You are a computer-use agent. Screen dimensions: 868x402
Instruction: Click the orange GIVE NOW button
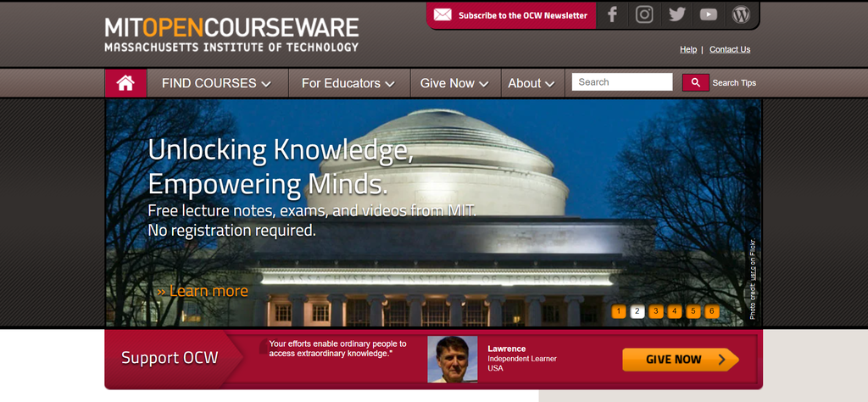click(681, 360)
